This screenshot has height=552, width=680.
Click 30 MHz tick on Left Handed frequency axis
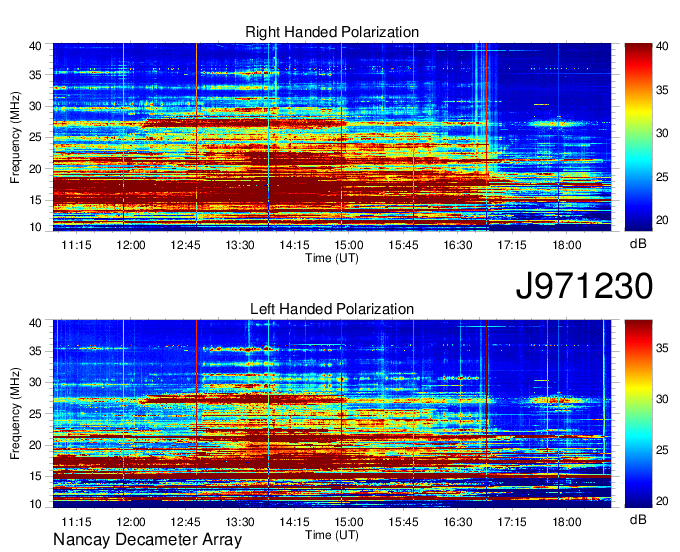35,382
